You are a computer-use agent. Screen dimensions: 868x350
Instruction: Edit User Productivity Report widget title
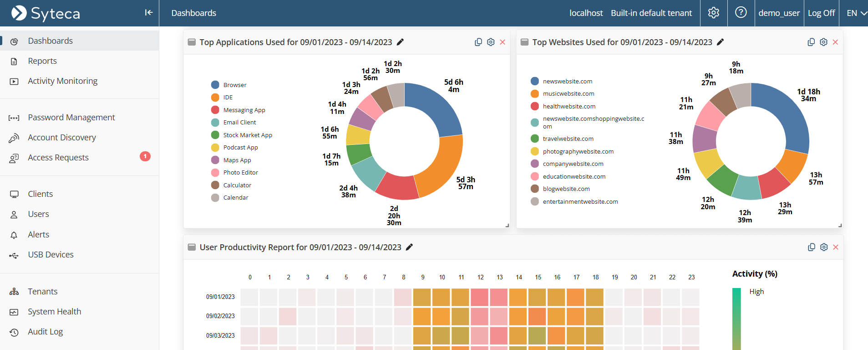coord(409,247)
